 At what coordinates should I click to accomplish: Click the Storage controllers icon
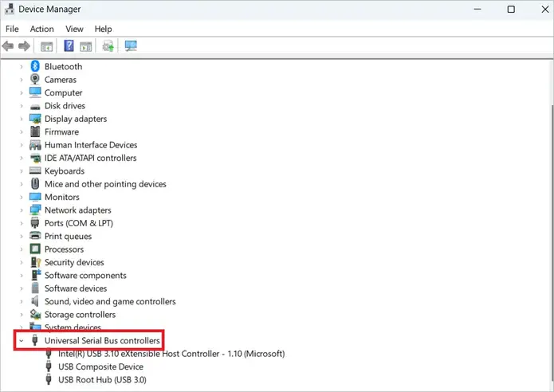(35, 314)
